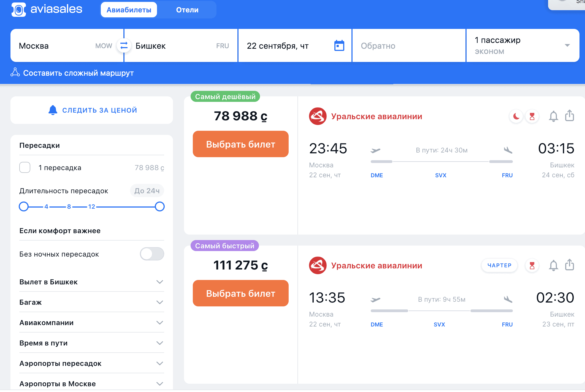Subscribe with bell on fastest ticket

click(554, 265)
